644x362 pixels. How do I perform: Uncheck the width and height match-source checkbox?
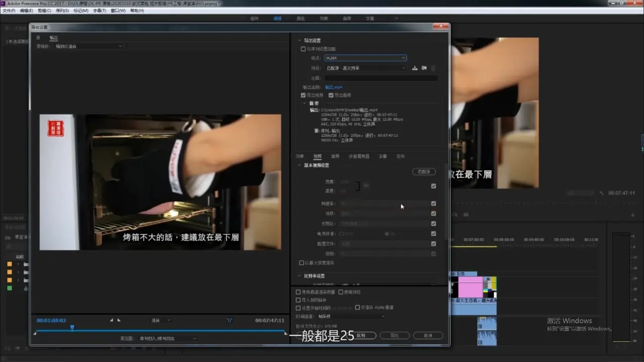[433, 186]
